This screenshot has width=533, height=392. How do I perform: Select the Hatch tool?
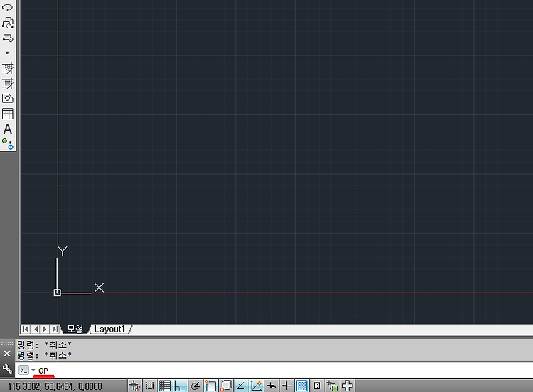[8, 68]
